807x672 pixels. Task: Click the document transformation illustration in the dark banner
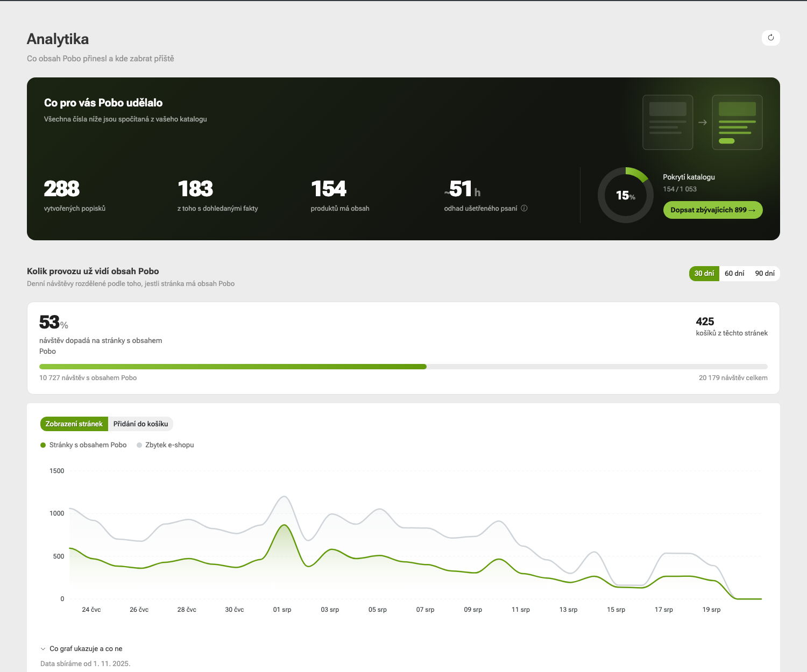703,123
